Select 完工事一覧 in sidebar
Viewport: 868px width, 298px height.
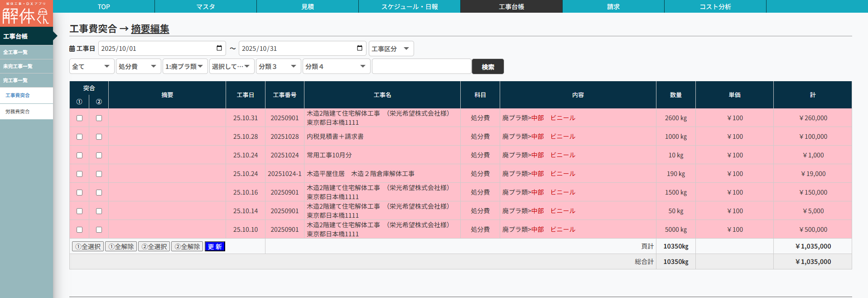[26, 80]
